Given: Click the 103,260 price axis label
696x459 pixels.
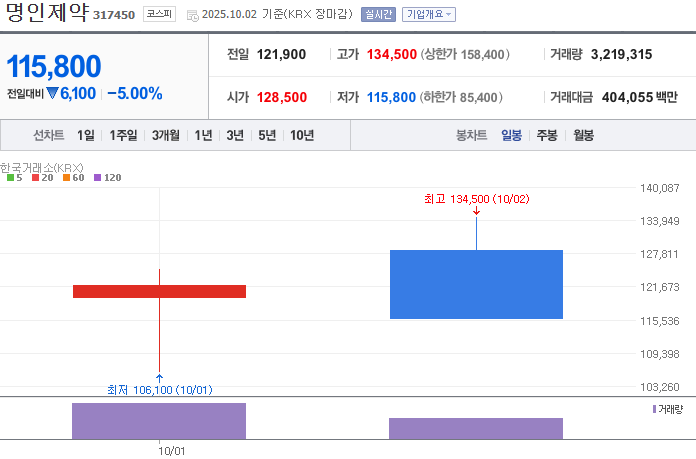Looking at the screenshot, I should point(660,387).
